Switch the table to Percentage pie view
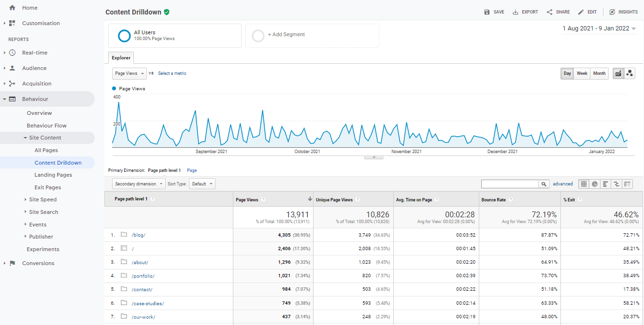The height and width of the screenshot is (325, 644). (594, 184)
